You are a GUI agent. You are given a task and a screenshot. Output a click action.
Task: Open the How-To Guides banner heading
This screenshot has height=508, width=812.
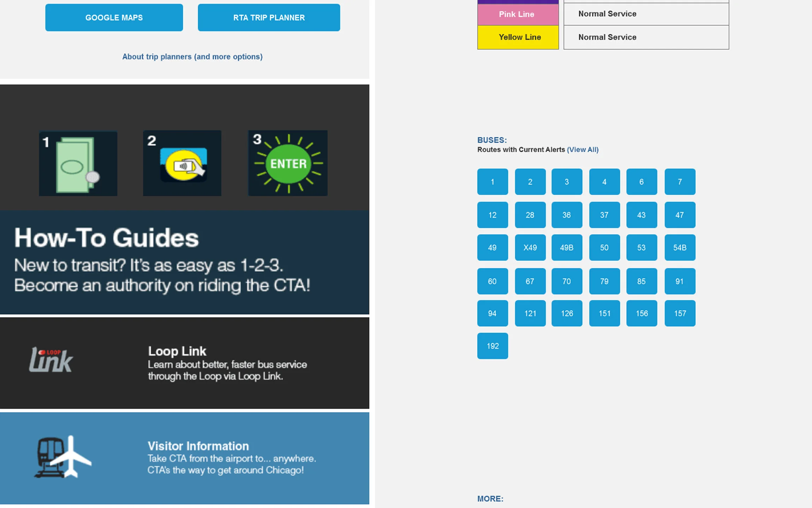coord(106,238)
